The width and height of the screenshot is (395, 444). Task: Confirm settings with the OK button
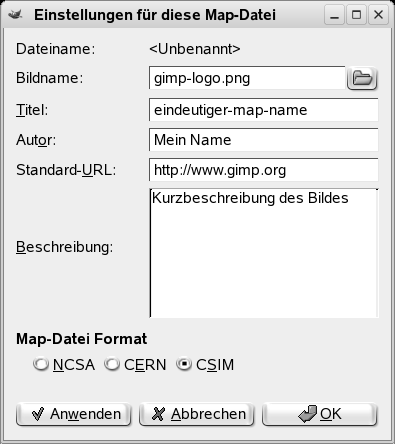(319, 414)
